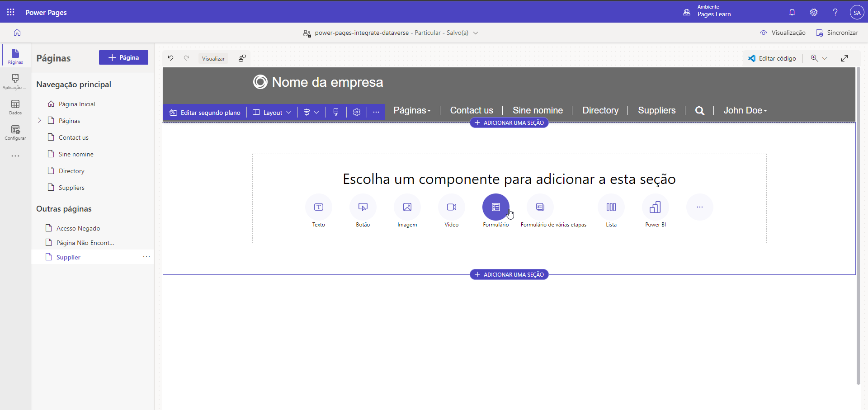
Task: Click Adicionar uma seção below the component chooser
Action: click(509, 274)
